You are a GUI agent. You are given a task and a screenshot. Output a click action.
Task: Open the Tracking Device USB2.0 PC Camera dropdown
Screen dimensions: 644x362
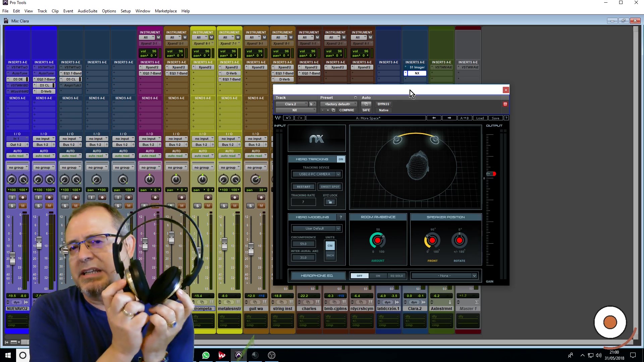click(x=338, y=174)
